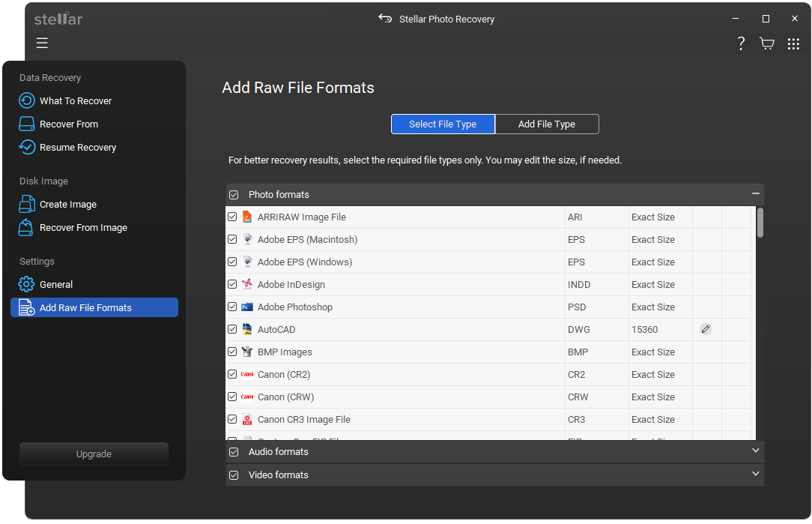Click the Canon CR3 Image File name
The height and width of the screenshot is (524, 812).
(x=304, y=419)
